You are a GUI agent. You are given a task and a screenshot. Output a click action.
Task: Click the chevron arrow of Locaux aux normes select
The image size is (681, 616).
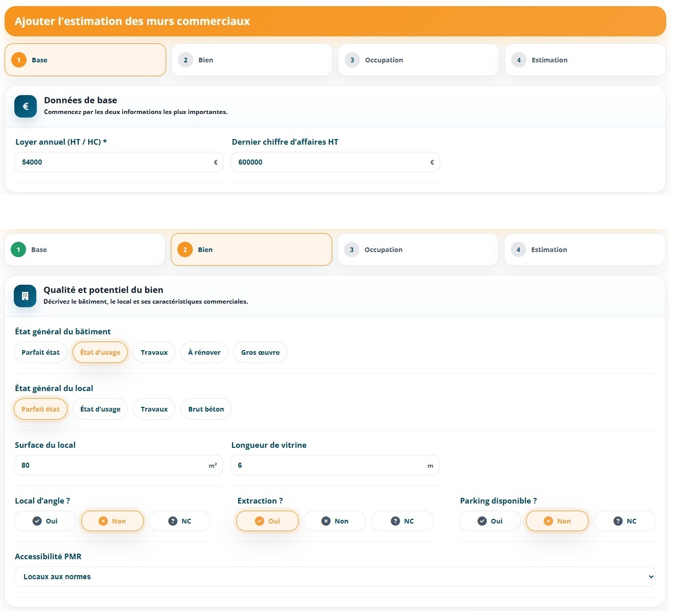[651, 577]
